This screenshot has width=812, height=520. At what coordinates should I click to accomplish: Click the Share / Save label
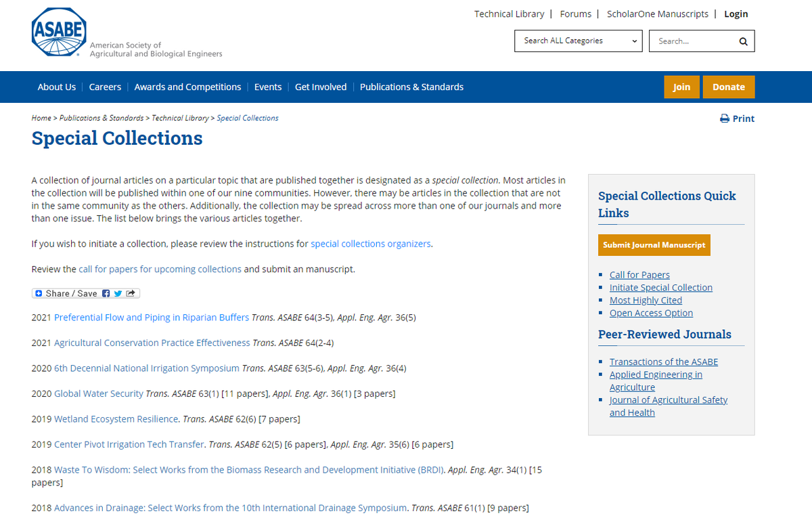71,293
